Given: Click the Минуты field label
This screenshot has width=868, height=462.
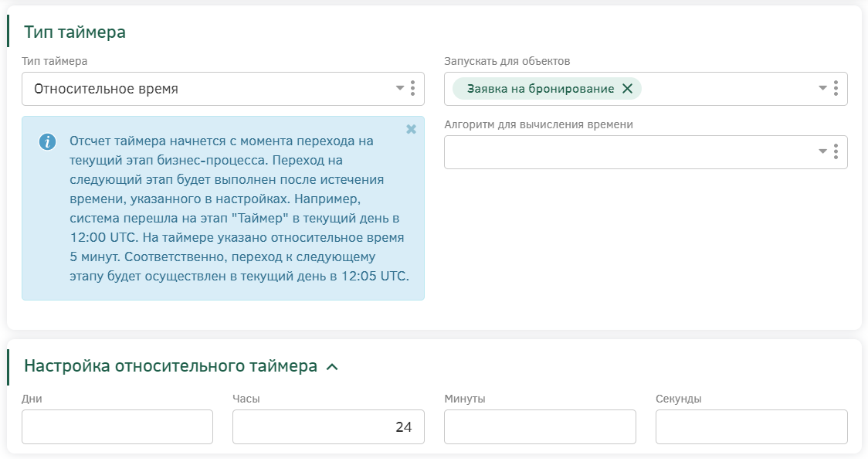Looking at the screenshot, I should [464, 399].
